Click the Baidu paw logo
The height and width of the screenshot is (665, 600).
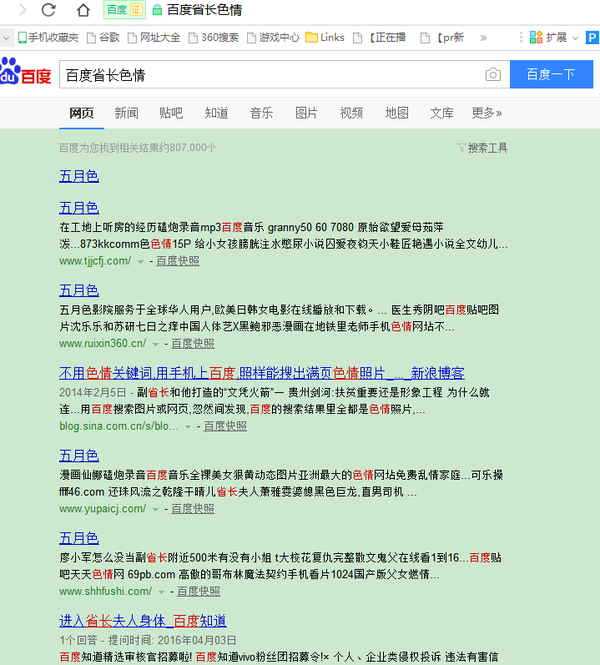click(x=25, y=71)
